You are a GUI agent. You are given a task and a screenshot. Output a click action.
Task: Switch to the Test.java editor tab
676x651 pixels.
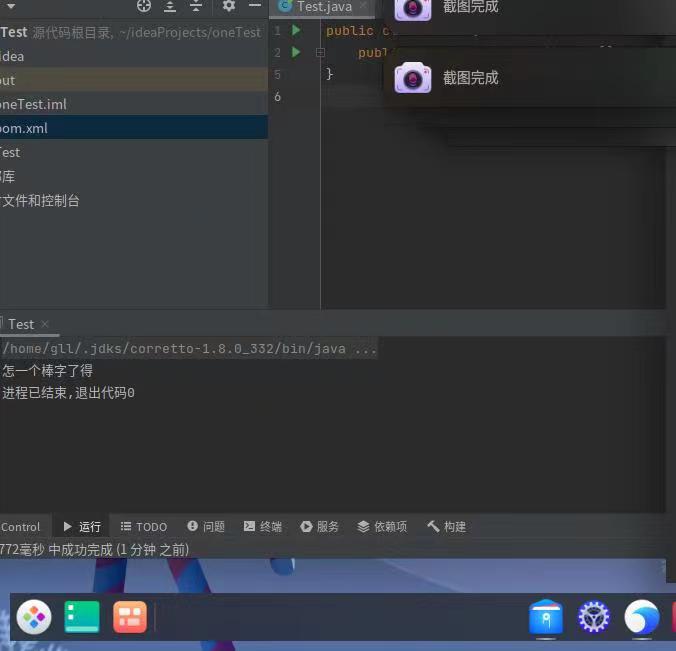click(x=324, y=7)
